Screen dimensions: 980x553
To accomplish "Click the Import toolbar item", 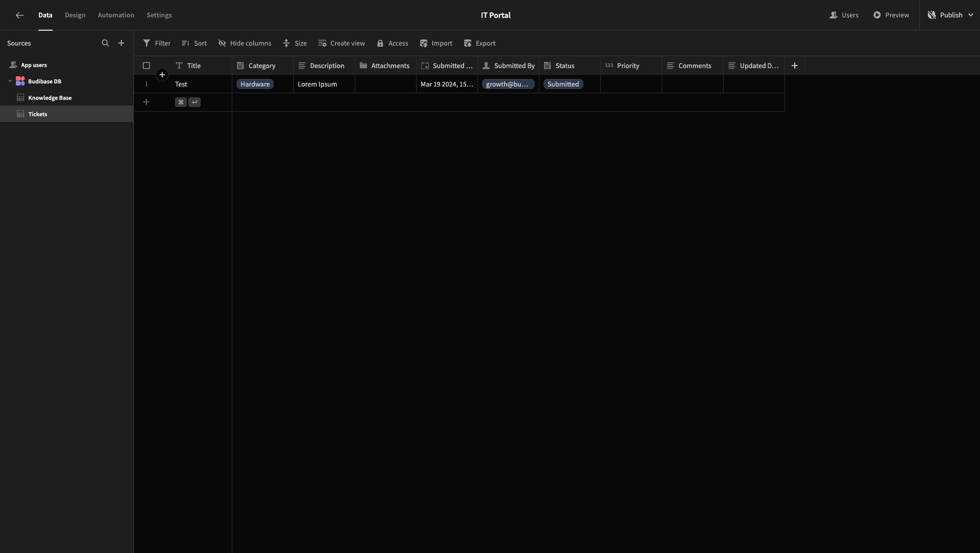I will pos(436,43).
